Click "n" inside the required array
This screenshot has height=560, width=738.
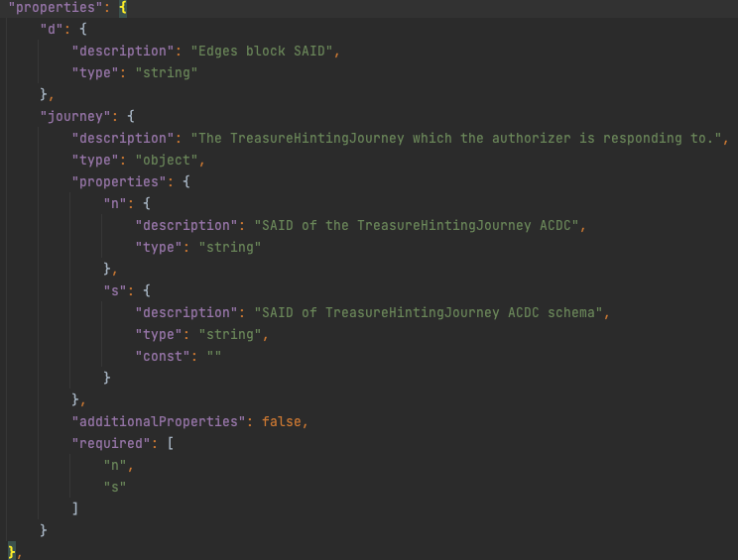pyautogui.click(x=115, y=466)
